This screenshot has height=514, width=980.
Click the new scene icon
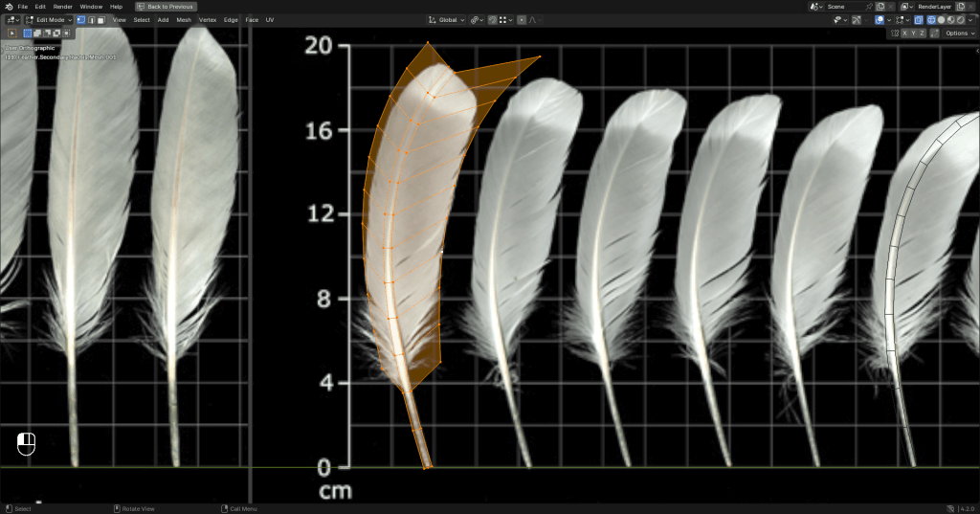(880, 7)
